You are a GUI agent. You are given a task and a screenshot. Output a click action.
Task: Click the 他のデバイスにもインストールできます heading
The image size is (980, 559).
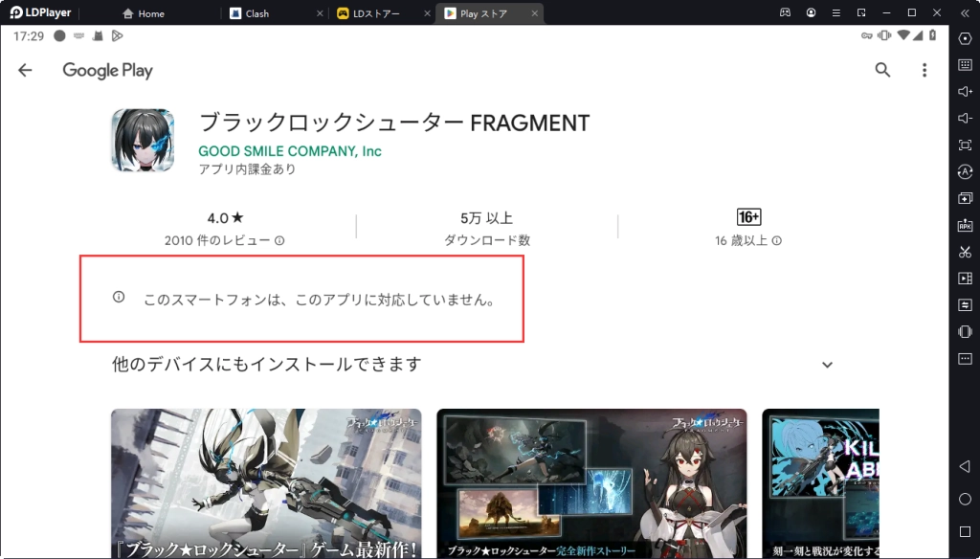pos(267,364)
